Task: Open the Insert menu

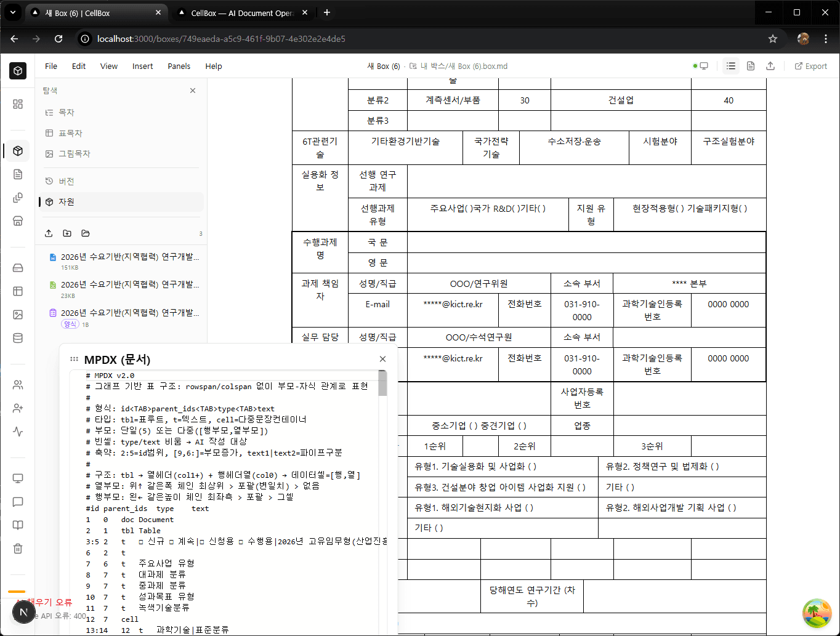Action: coord(142,66)
